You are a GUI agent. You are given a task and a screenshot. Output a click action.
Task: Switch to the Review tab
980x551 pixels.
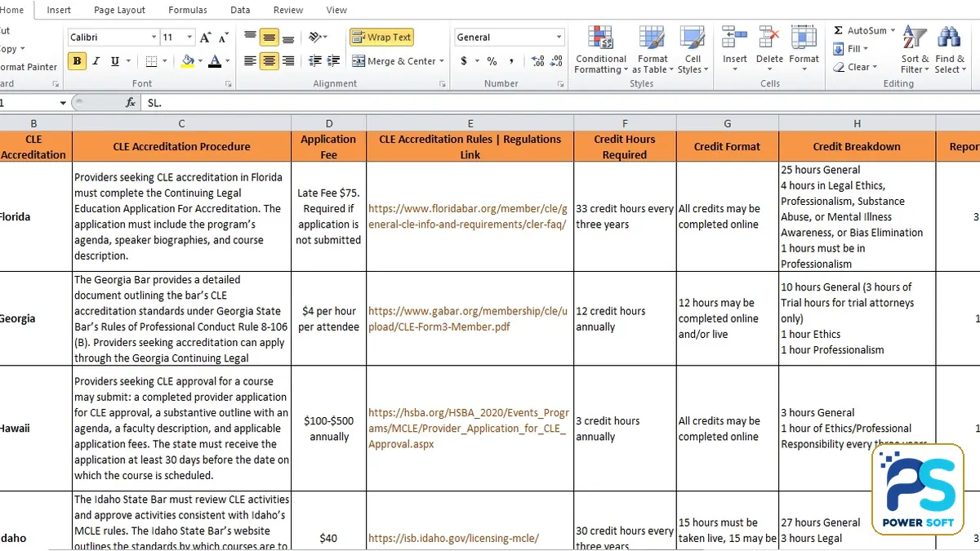(288, 10)
